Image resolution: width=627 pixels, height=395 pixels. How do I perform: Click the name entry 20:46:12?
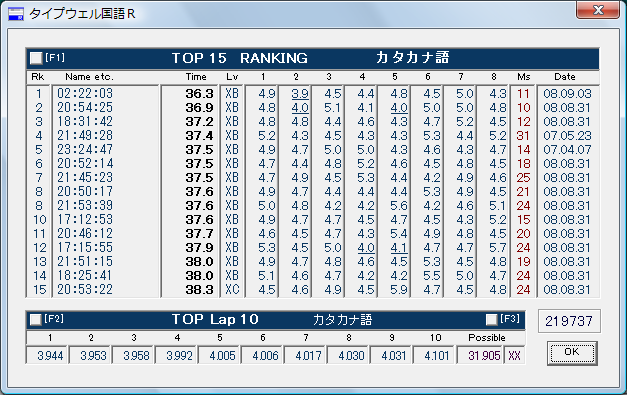coord(85,233)
